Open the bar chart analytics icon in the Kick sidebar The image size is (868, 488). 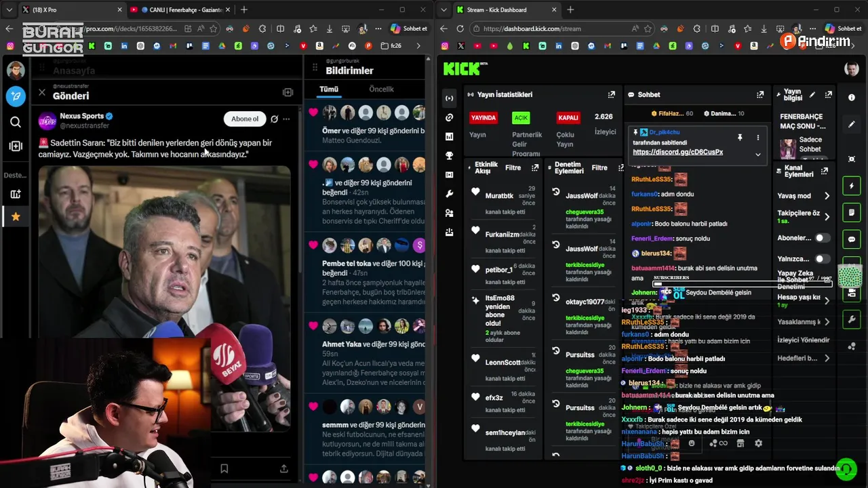tap(449, 136)
